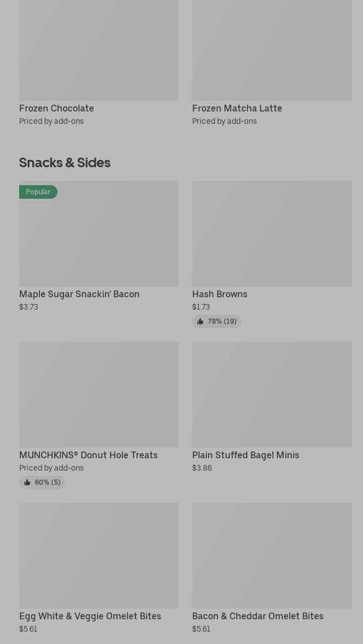Click the Popular badge on Maple Bacon
The height and width of the screenshot is (644, 363).
38,192
